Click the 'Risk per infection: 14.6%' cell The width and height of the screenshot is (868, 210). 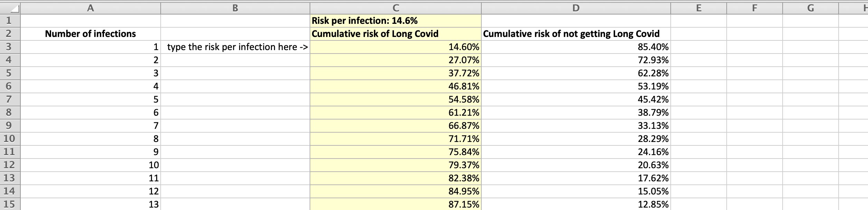[x=395, y=21]
